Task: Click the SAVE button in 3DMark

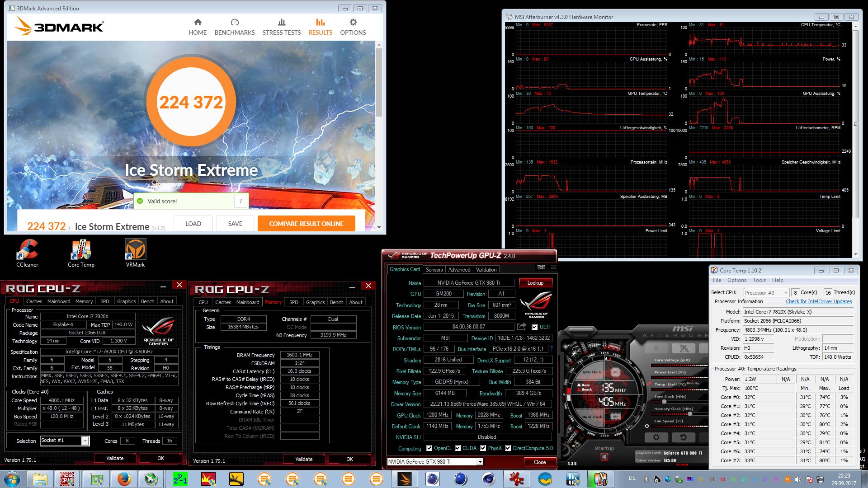Action: click(x=235, y=224)
